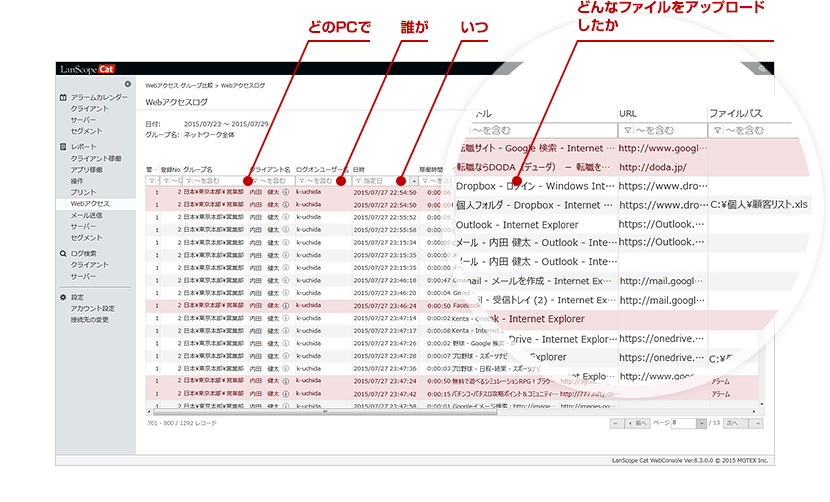This screenshot has height=502, width=830.
Task: Sort by the グループ名 column header
Action: (x=198, y=169)
